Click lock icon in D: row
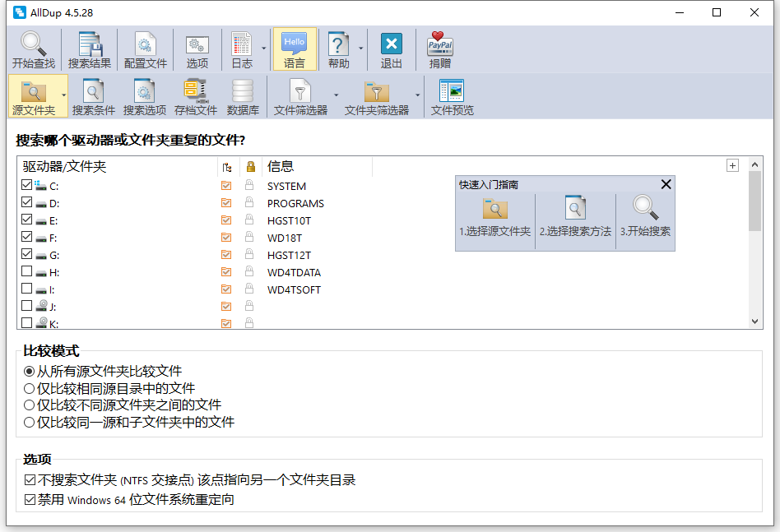The width and height of the screenshot is (780, 532). (x=249, y=202)
